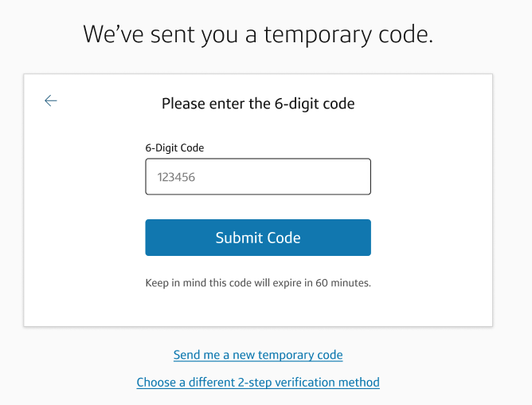Click the 6-Digit Code input field
The width and height of the screenshot is (532, 405).
pos(258,177)
